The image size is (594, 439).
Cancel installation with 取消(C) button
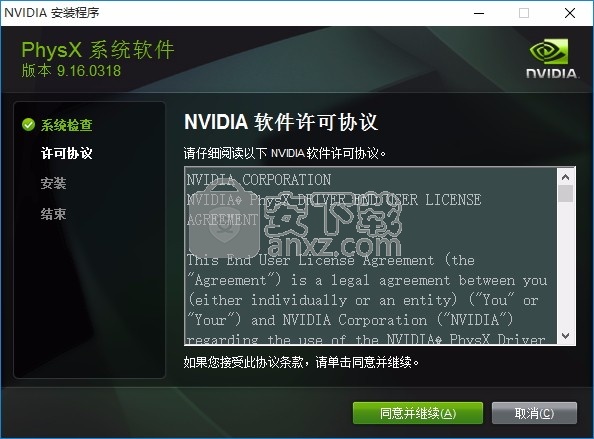tap(534, 413)
